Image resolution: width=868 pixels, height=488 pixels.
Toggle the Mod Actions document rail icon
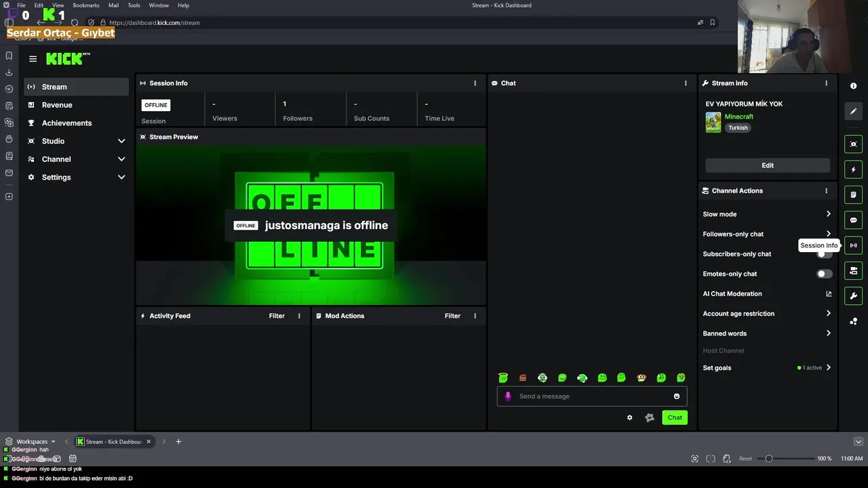pos(853,195)
